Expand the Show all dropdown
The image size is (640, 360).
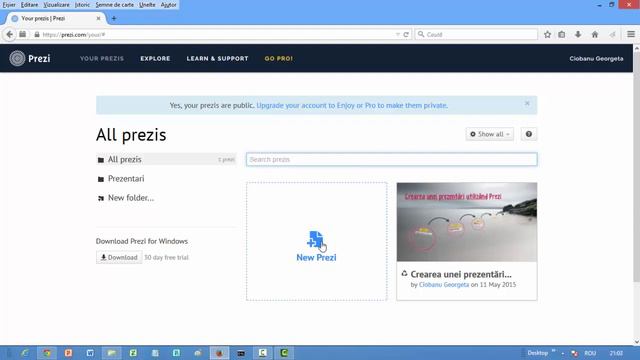pos(490,134)
